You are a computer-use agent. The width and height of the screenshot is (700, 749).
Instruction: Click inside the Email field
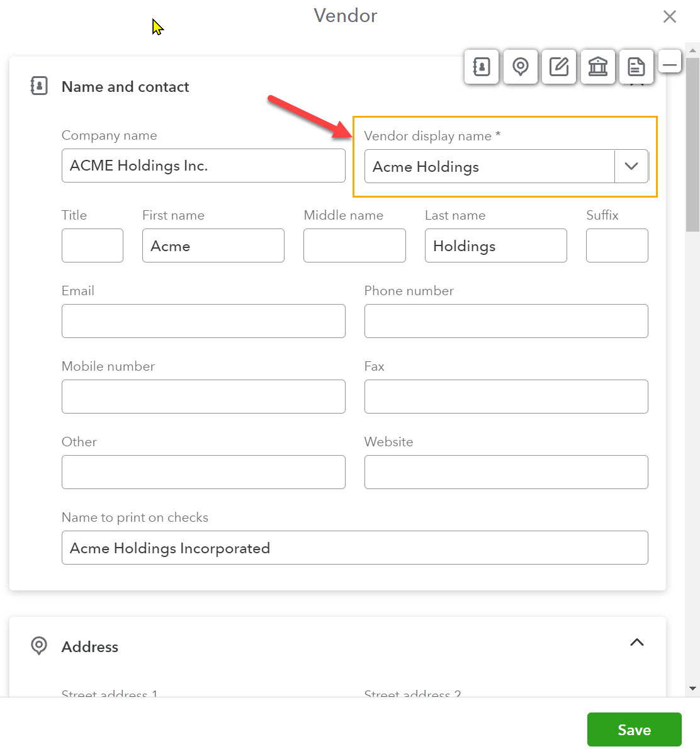(203, 321)
